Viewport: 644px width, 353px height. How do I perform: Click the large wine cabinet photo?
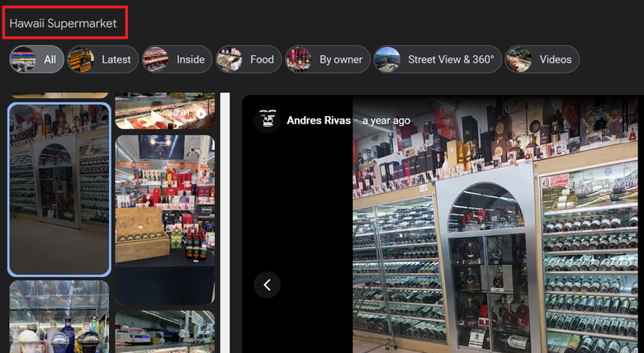(x=495, y=224)
